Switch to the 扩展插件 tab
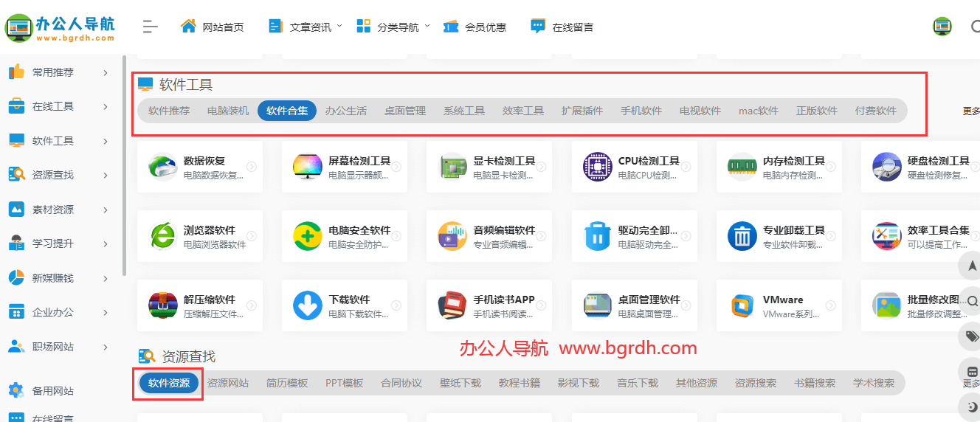This screenshot has height=422, width=980. 582,111
